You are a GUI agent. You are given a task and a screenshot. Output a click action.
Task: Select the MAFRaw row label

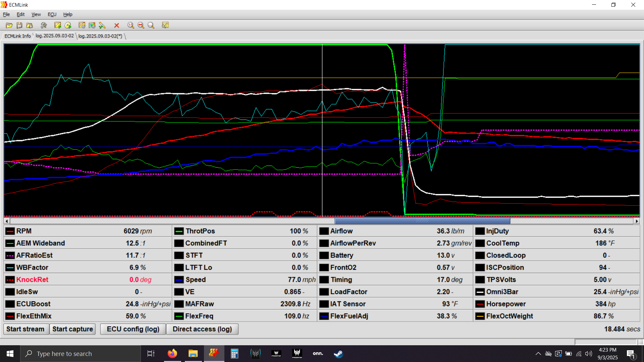click(x=199, y=304)
